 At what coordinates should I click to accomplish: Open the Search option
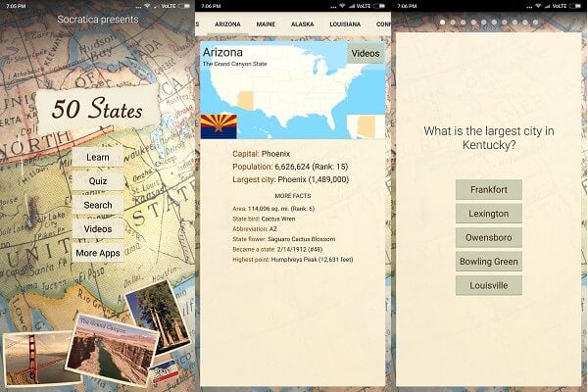[x=97, y=205]
